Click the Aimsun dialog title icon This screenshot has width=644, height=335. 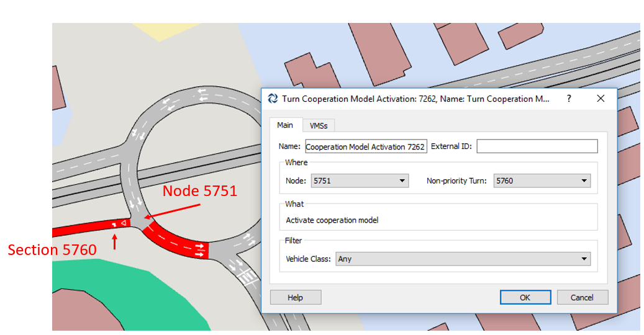click(273, 99)
